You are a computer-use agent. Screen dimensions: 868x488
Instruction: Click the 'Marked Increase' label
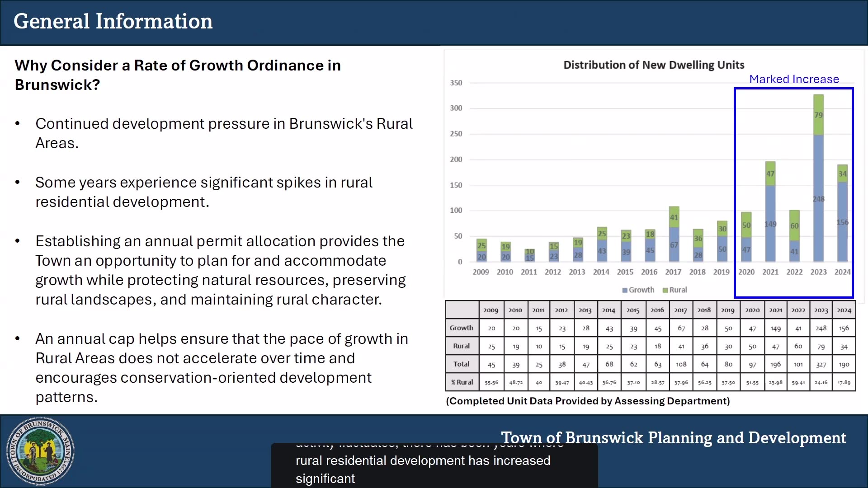794,79
